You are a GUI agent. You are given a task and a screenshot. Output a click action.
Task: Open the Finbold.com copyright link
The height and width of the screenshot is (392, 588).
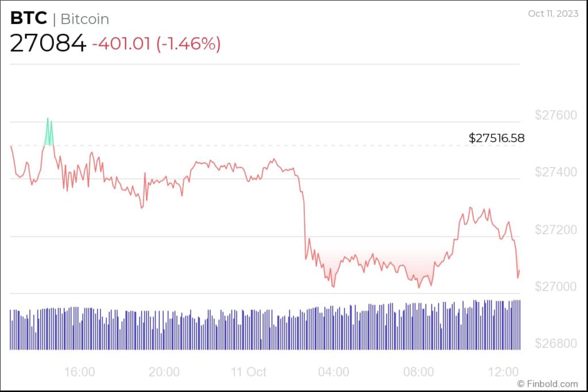pyautogui.click(x=547, y=383)
